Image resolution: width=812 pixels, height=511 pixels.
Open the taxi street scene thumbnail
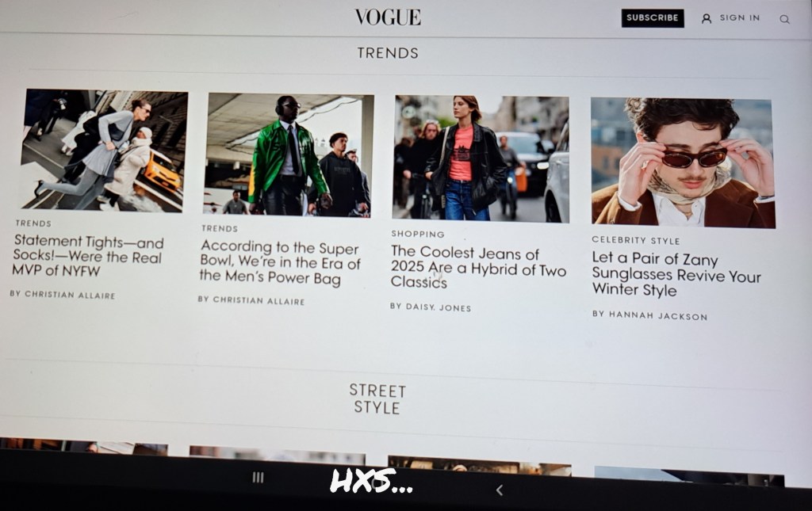coord(104,150)
